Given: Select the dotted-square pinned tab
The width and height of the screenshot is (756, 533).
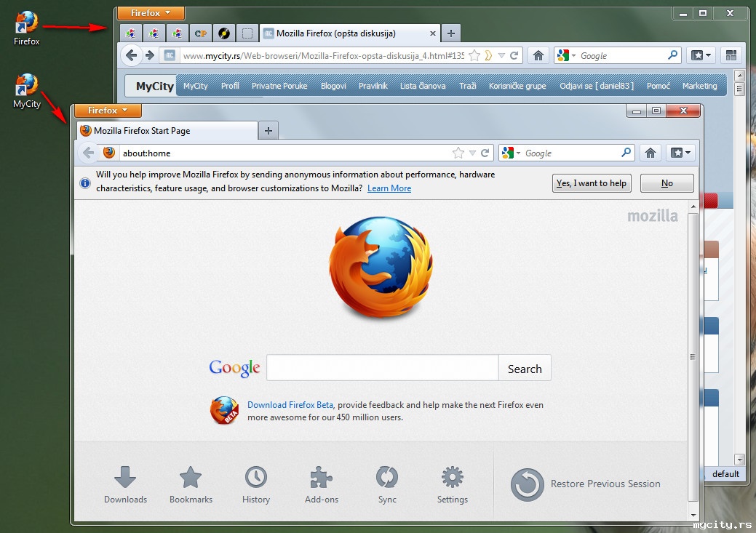Looking at the screenshot, I should pos(247,33).
